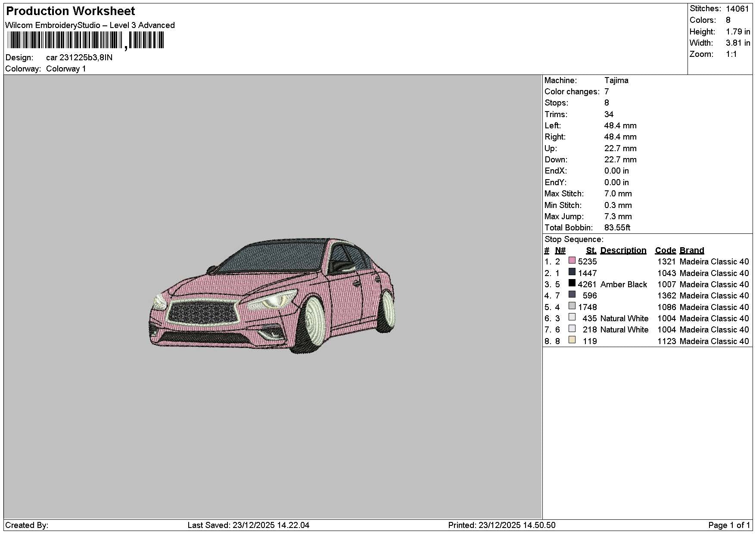Viewport: 756px width, 534px height.
Task: Click the 'St.' column header
Action: click(591, 251)
